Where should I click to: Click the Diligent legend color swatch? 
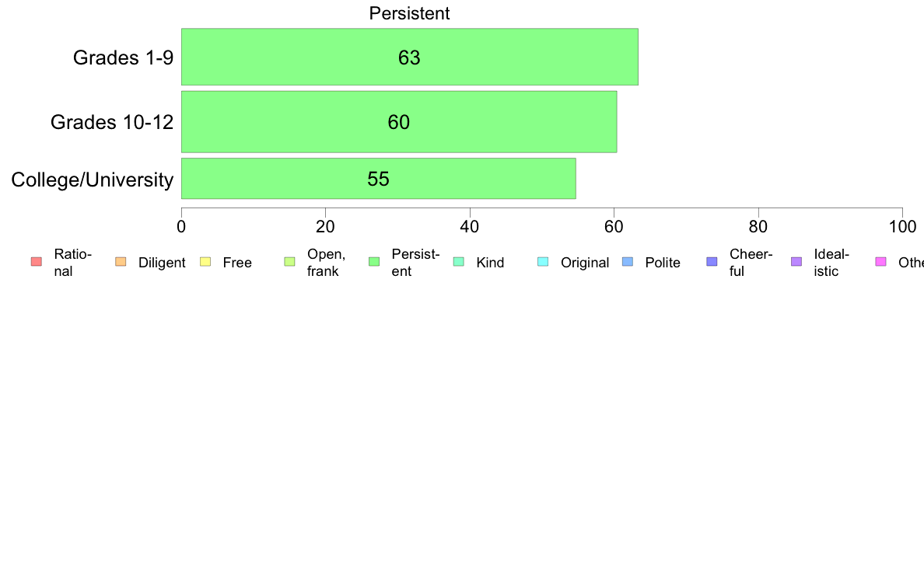pos(121,262)
